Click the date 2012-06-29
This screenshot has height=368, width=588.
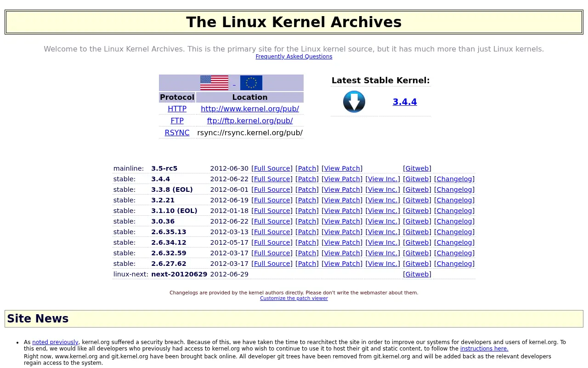[229, 274]
